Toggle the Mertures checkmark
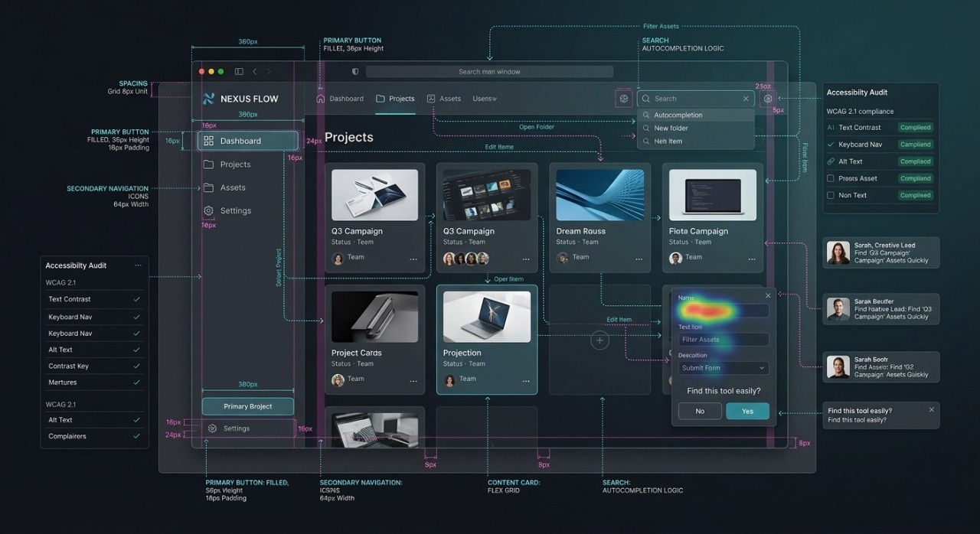The image size is (980, 534). pyautogui.click(x=137, y=382)
